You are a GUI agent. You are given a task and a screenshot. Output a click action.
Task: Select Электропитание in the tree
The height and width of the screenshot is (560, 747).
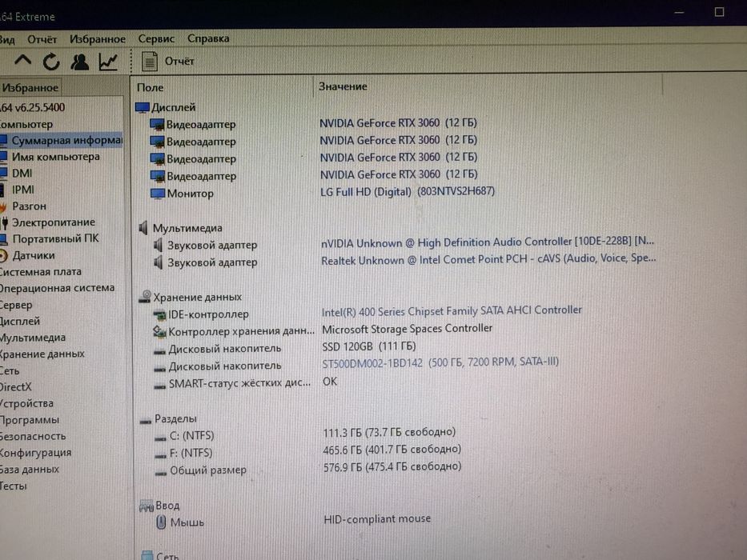tap(48, 222)
